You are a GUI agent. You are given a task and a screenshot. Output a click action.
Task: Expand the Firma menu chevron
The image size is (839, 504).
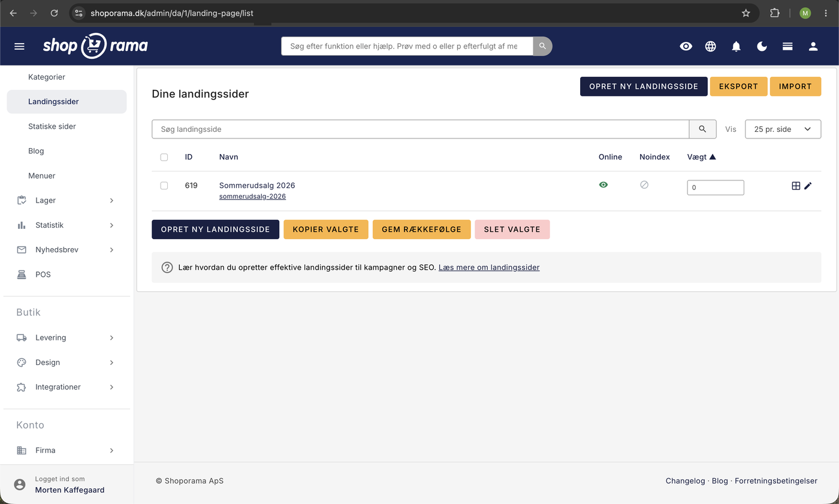(x=111, y=450)
